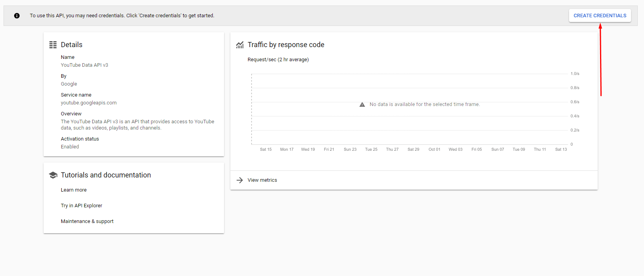The image size is (644, 276).
Task: Click the 0.6/s axis value
Action: 575,102
